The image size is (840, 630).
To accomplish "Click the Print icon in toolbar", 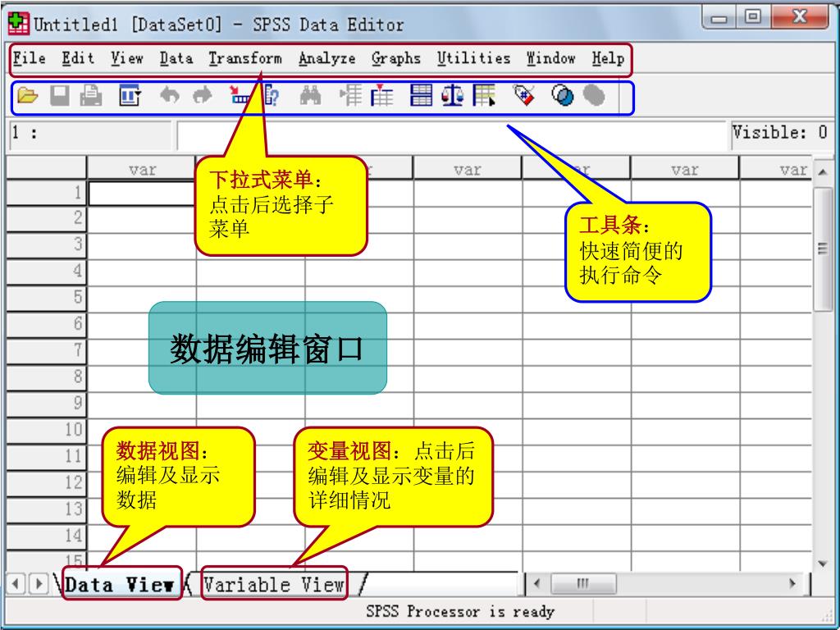I will 91,96.
